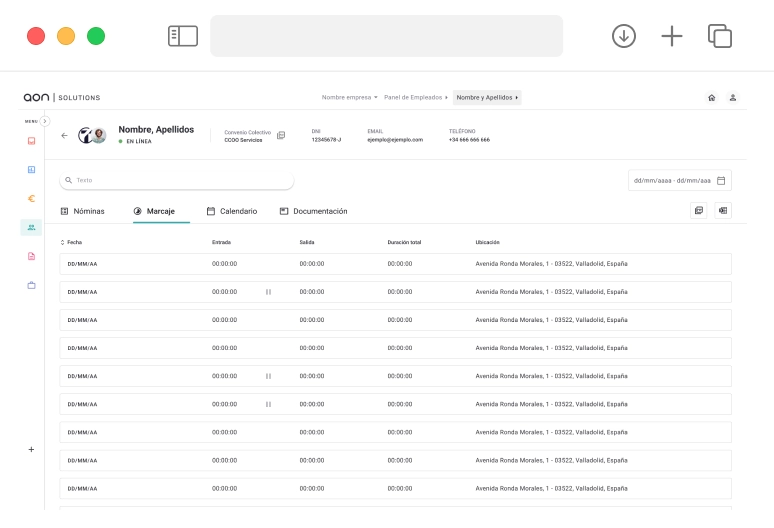774x528 pixels.
Task: Open browser downloads icon in the toolbar
Action: [624, 36]
